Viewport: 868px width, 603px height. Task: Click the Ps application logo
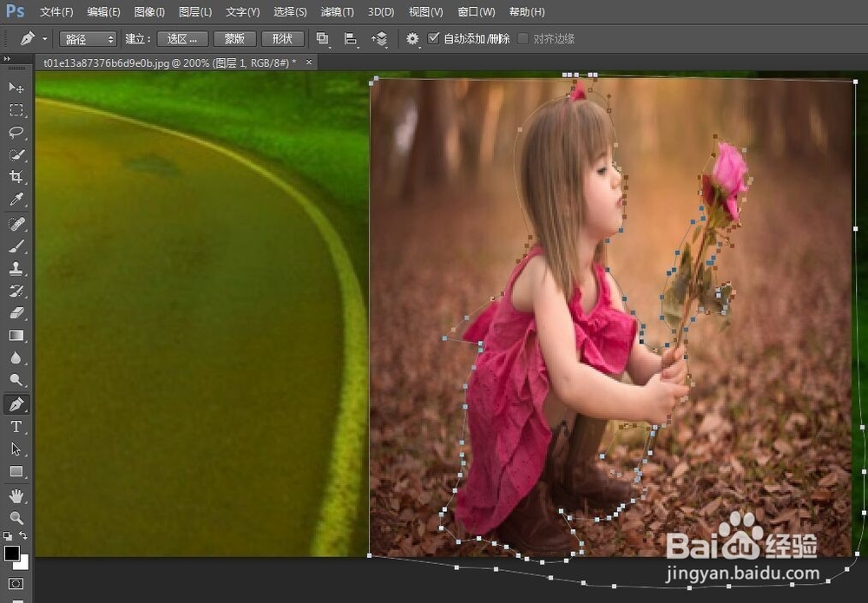15,11
